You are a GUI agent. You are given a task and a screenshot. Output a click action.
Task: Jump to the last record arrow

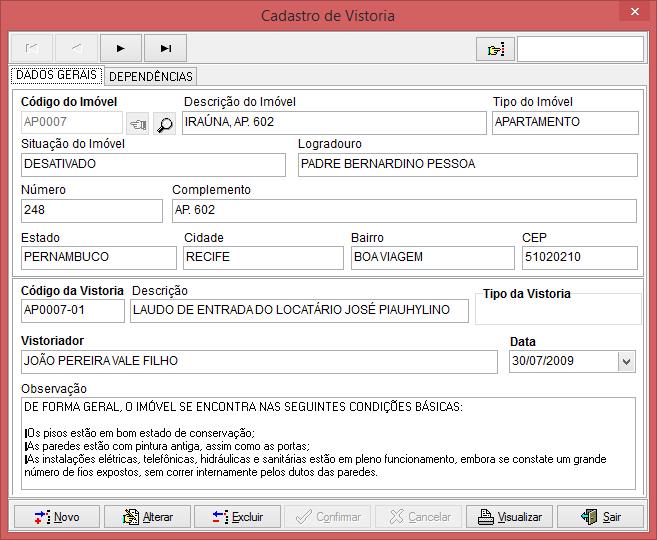[166, 48]
